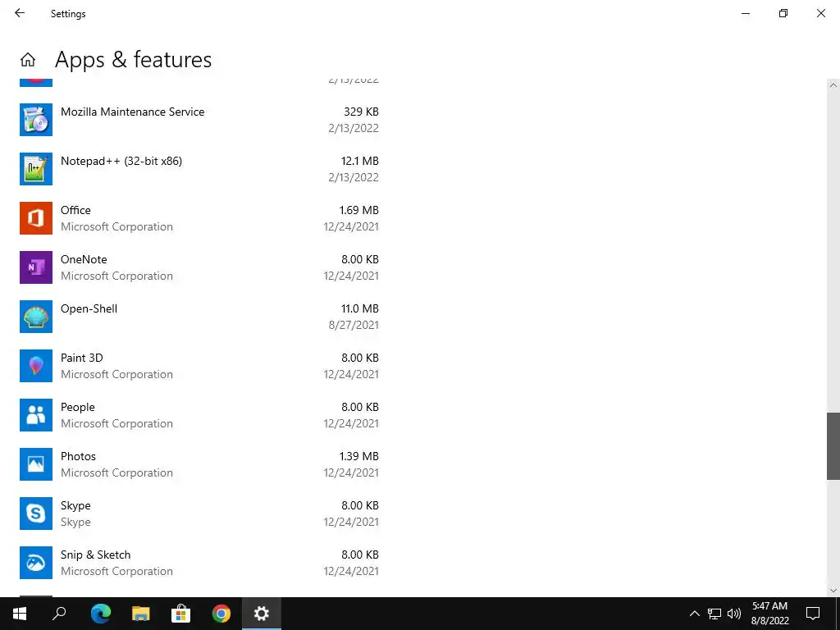This screenshot has width=840, height=630.
Task: Click the Photos app name
Action: (x=78, y=456)
